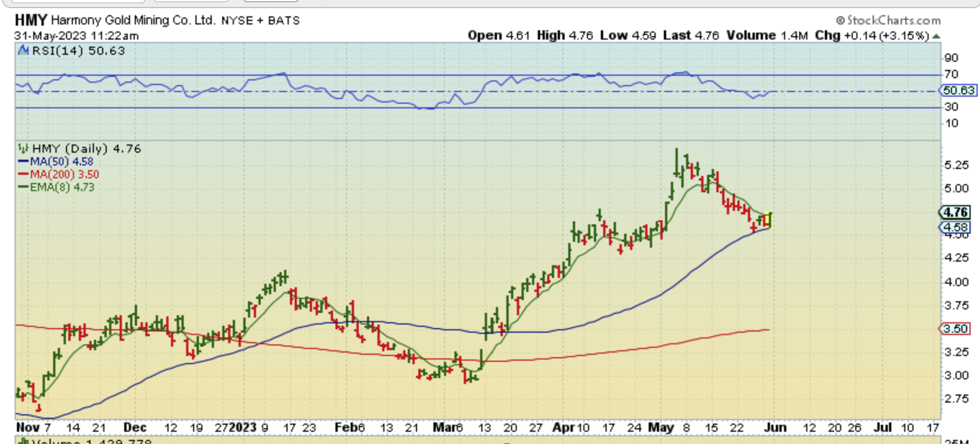Image resolution: width=980 pixels, height=444 pixels.
Task: Click the Feb label on the date axis
Action: click(345, 428)
